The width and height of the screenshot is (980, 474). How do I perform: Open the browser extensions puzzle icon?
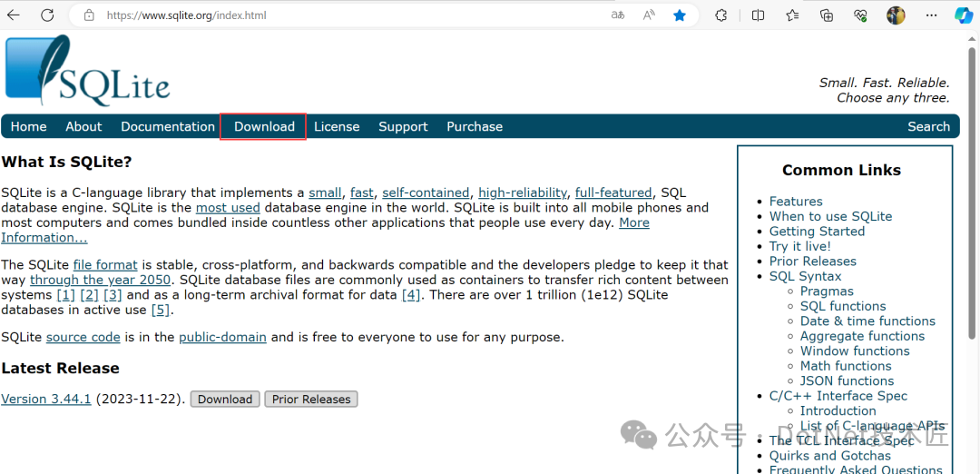721,15
